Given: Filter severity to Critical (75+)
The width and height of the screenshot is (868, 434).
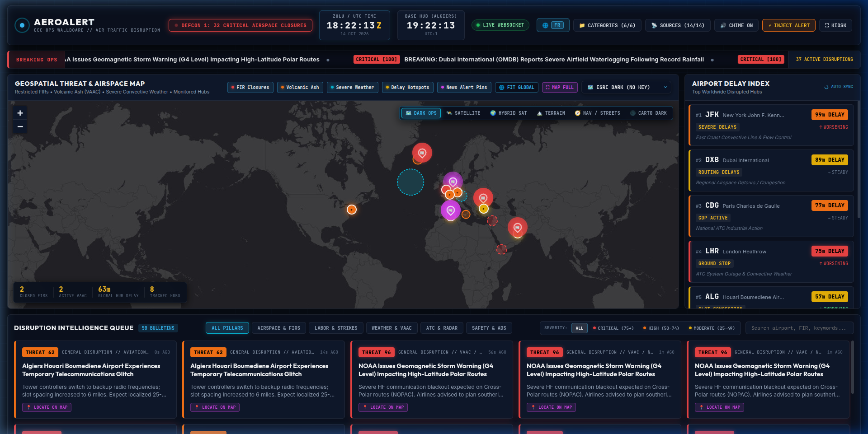Looking at the screenshot, I should [x=613, y=328].
